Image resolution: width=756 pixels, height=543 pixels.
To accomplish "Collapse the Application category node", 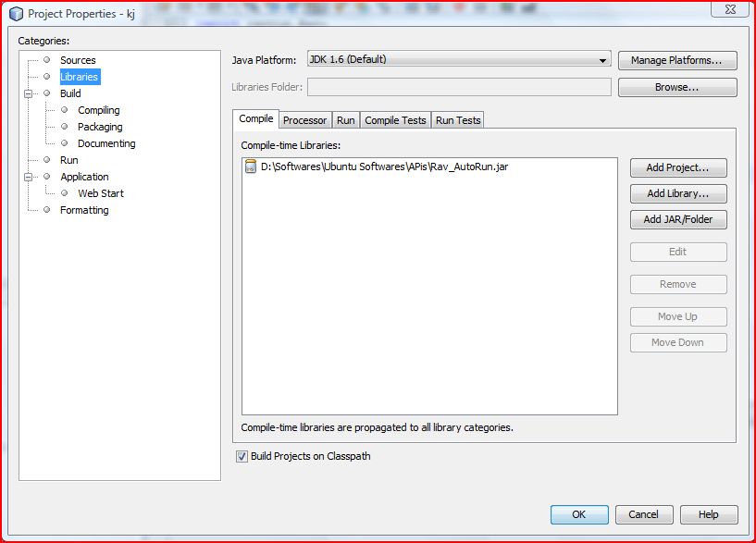I will click(28, 177).
